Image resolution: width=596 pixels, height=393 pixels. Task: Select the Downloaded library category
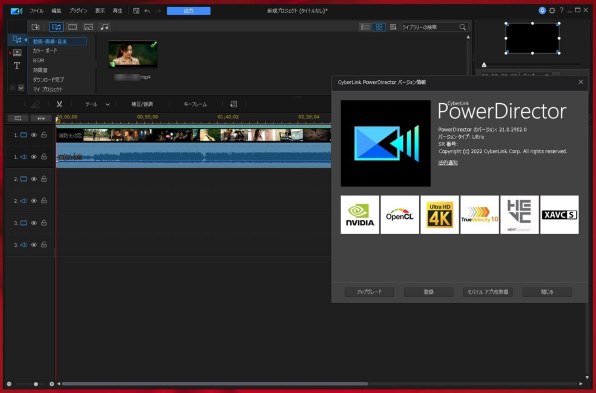tap(48, 79)
